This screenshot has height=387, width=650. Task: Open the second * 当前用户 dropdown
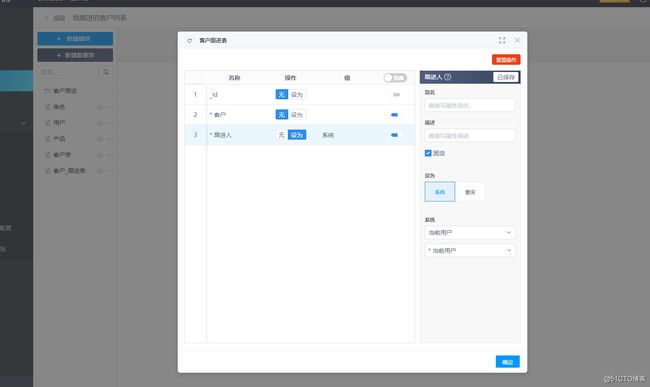pyautogui.click(x=470, y=250)
